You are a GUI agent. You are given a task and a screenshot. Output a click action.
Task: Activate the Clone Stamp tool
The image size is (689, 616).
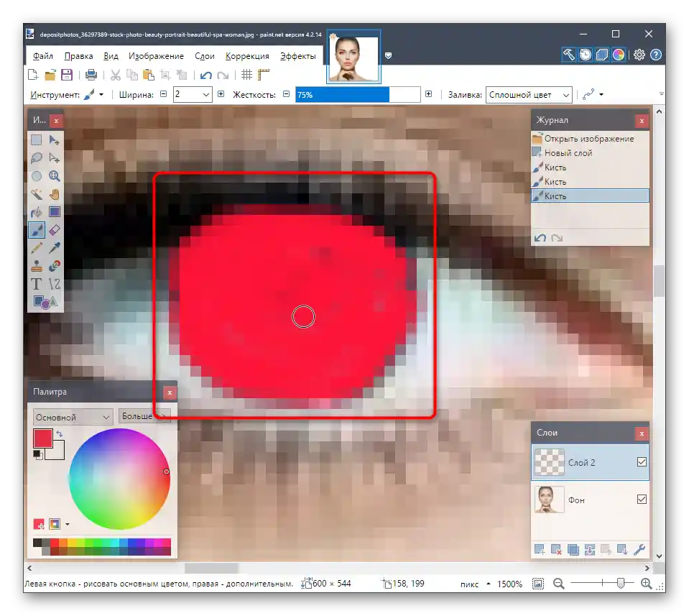[37, 266]
